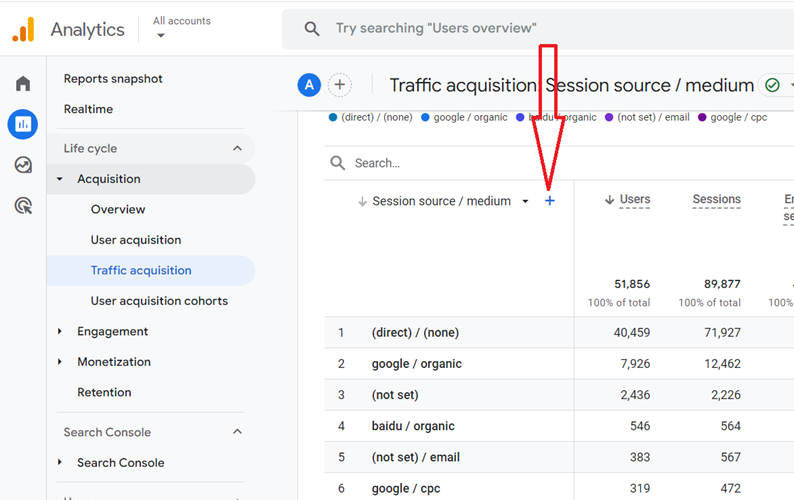Open the Session source / medium dimension dropdown
The image size is (794, 500).
[526, 202]
